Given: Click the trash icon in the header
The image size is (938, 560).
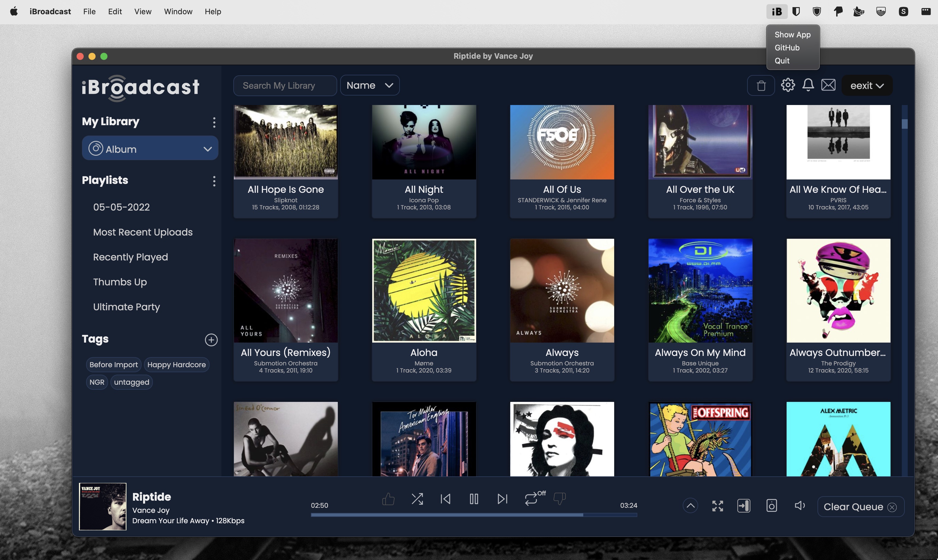Looking at the screenshot, I should (x=761, y=86).
